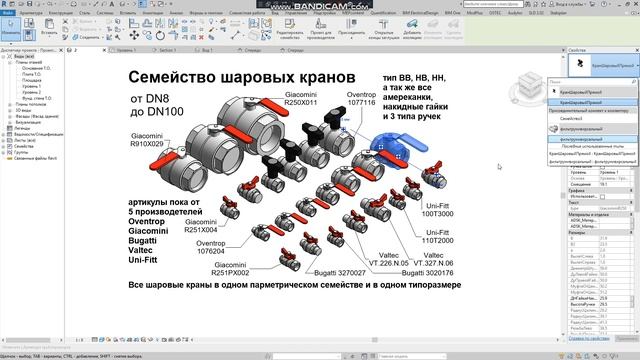The image size is (640, 360).
Task: Open the Главная модель design option dropdown
Action: (412, 356)
